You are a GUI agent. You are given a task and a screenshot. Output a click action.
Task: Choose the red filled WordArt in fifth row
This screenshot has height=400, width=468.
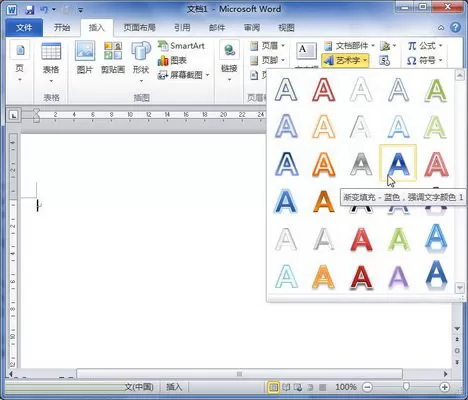(x=361, y=239)
